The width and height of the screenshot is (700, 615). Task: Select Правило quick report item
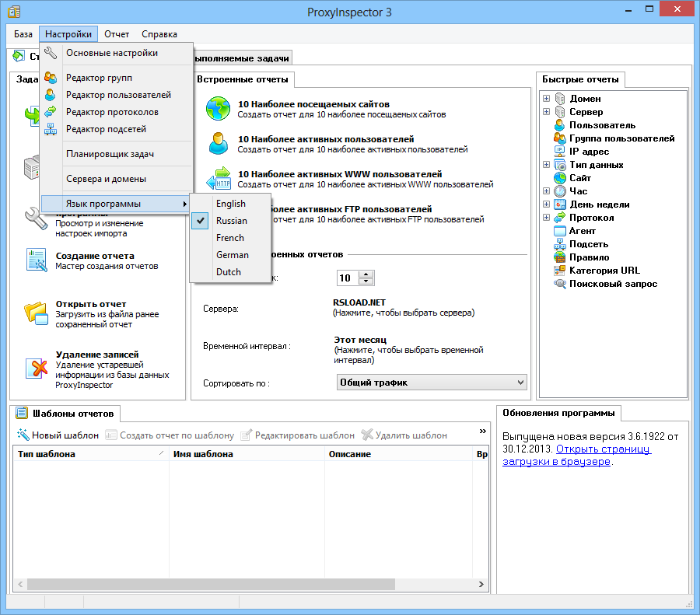[590, 257]
